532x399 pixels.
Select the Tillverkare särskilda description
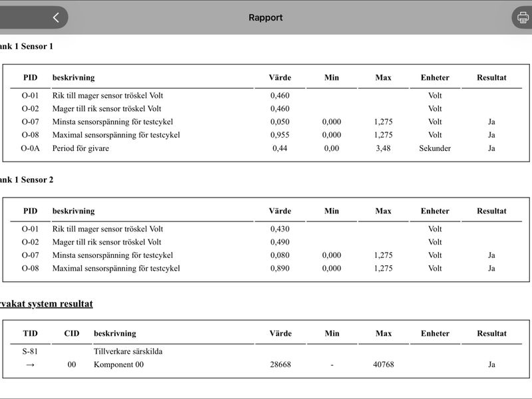[128, 352]
